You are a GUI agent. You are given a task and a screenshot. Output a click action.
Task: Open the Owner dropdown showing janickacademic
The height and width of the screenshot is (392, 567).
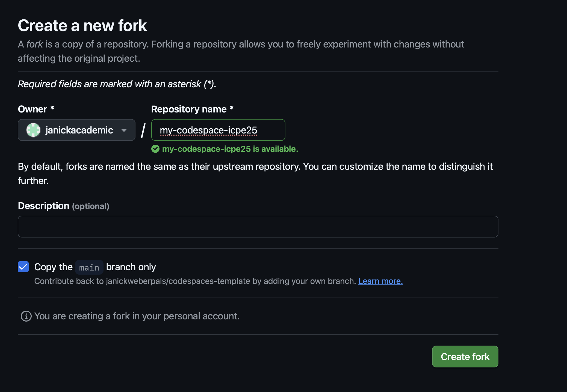(x=76, y=130)
